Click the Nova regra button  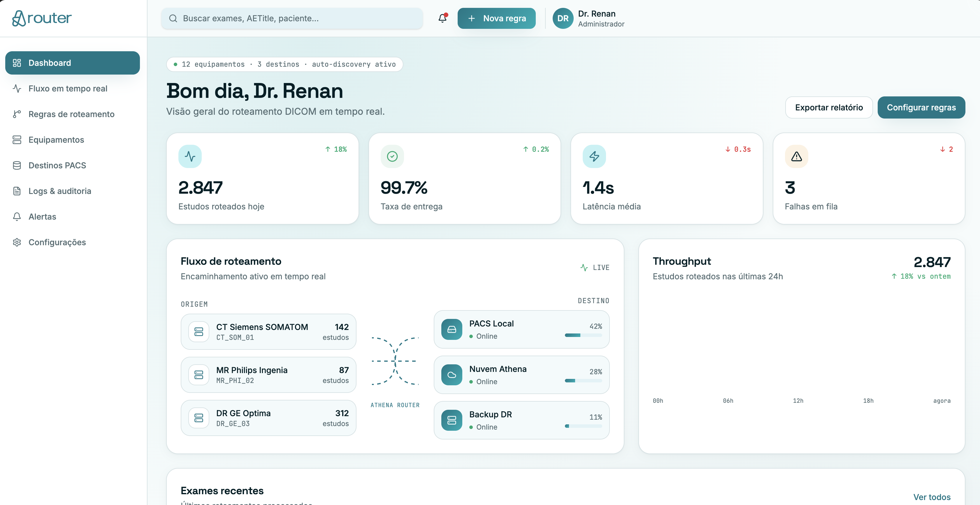tap(496, 18)
